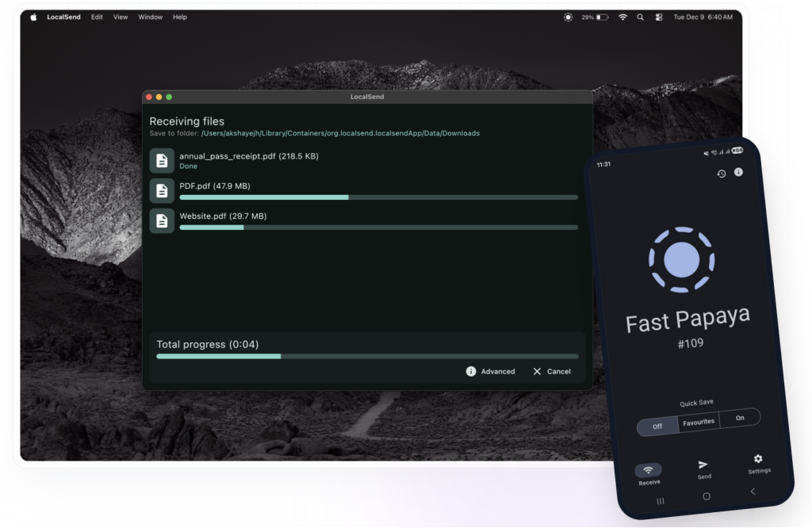Minimize the LocalSend window
Viewport: 812px width, 532px height.
(159, 97)
